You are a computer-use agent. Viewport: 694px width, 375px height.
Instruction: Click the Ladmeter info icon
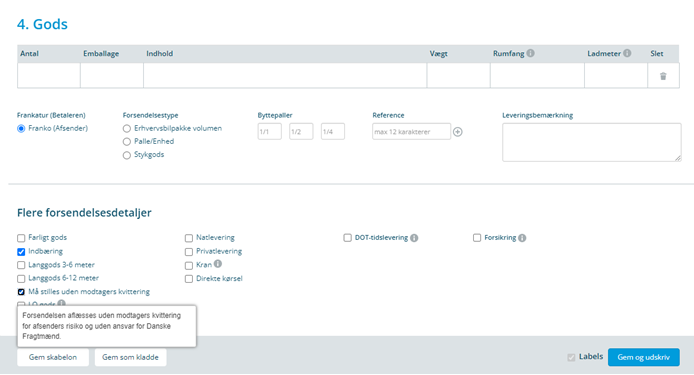click(x=627, y=53)
